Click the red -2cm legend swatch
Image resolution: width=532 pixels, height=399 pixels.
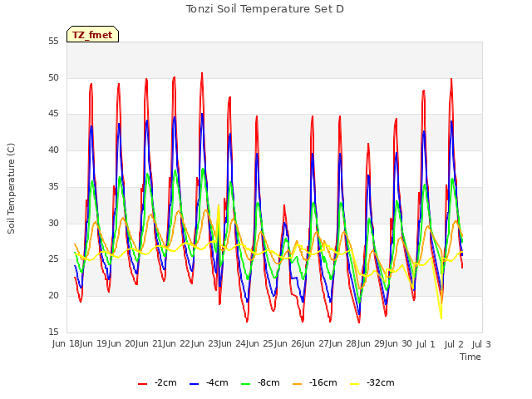143,383
